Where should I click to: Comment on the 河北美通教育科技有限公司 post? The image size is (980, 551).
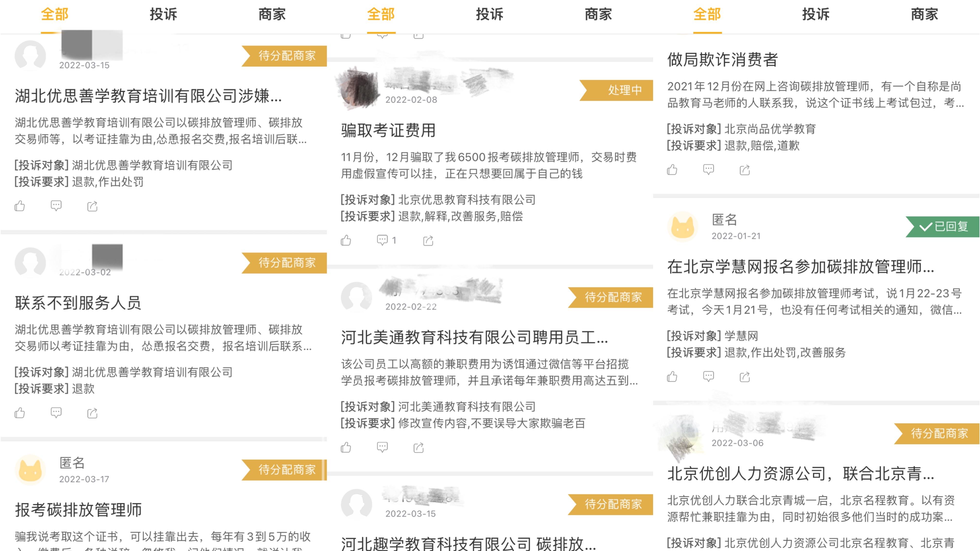pos(382,447)
